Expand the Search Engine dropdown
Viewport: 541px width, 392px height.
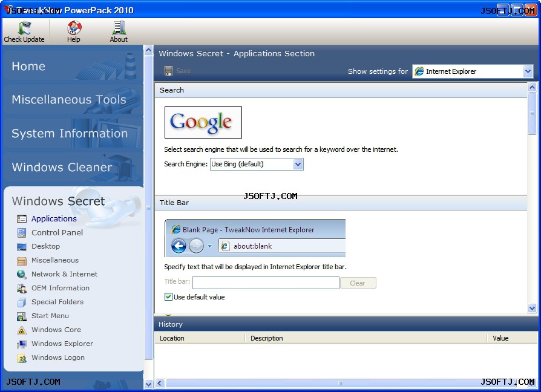click(298, 165)
